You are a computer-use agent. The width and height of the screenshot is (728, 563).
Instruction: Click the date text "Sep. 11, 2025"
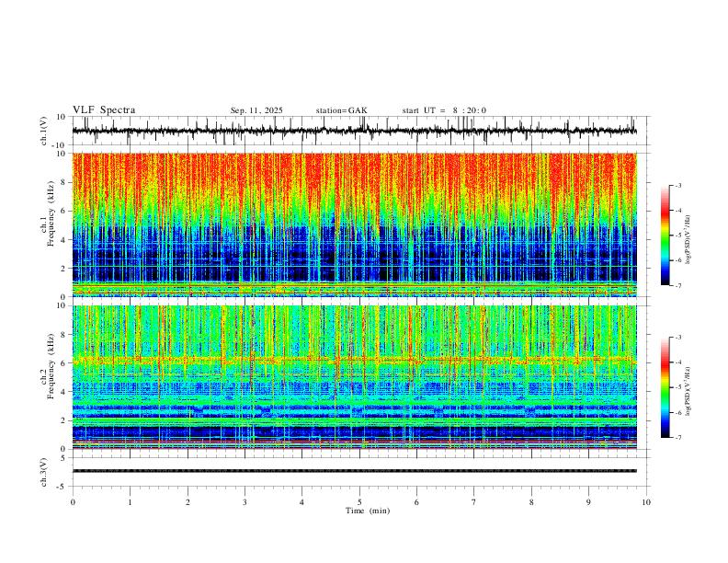[256, 110]
